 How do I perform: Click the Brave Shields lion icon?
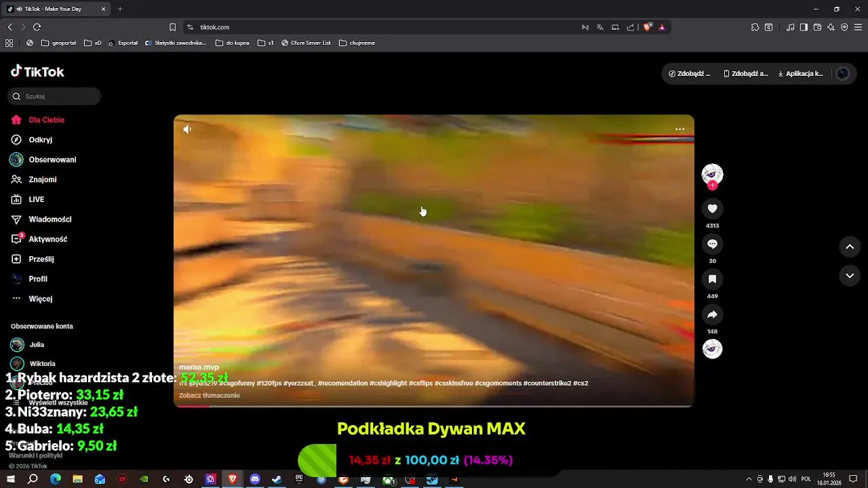point(648,27)
